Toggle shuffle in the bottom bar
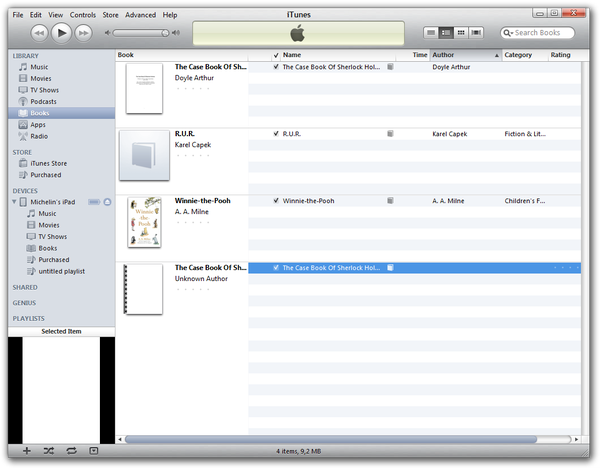This screenshot has height=468, width=600. point(49,451)
